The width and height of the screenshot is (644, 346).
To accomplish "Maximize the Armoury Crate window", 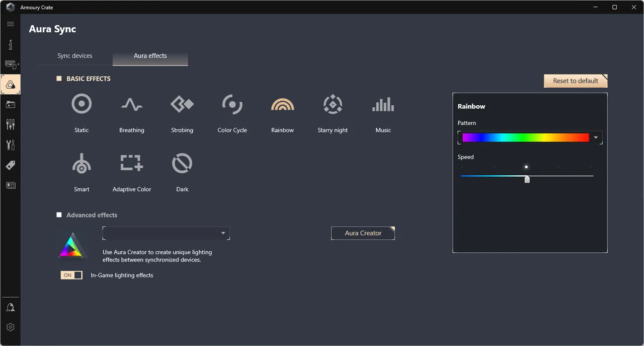I will click(614, 7).
